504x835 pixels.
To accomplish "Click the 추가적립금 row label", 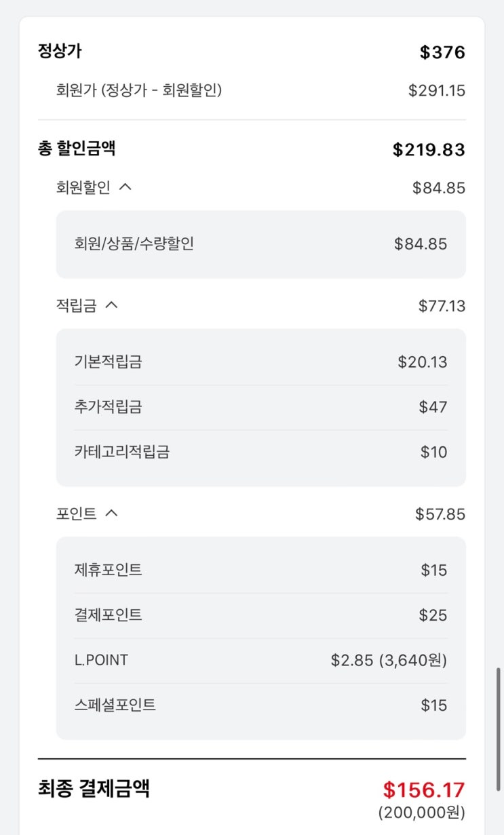I will 108,407.
